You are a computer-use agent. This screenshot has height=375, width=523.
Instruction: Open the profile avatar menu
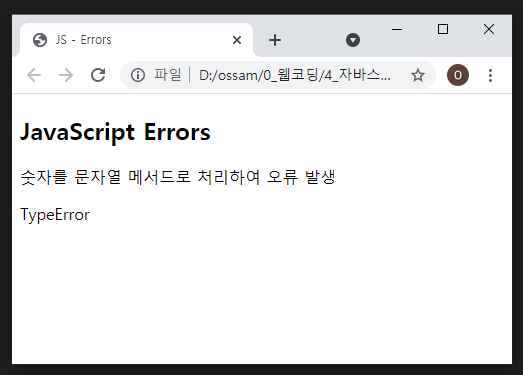coord(458,75)
